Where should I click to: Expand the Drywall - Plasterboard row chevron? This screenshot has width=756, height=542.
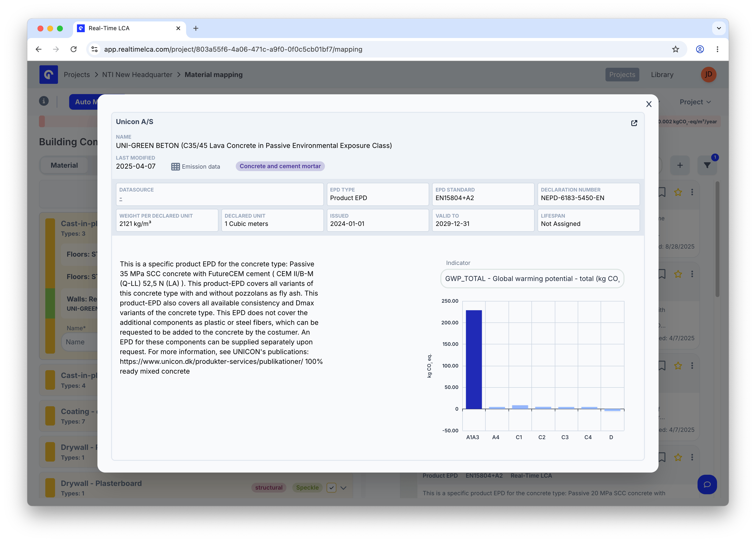[x=343, y=488]
